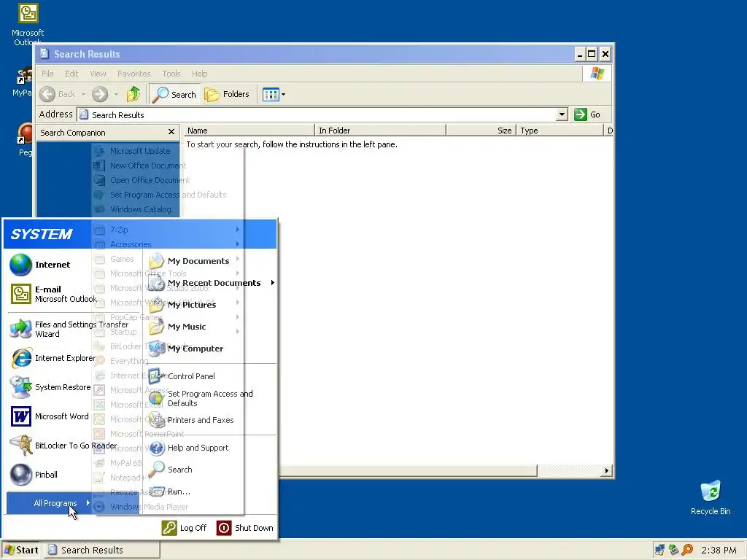Click the Start button
747x560 pixels.
tap(21, 550)
